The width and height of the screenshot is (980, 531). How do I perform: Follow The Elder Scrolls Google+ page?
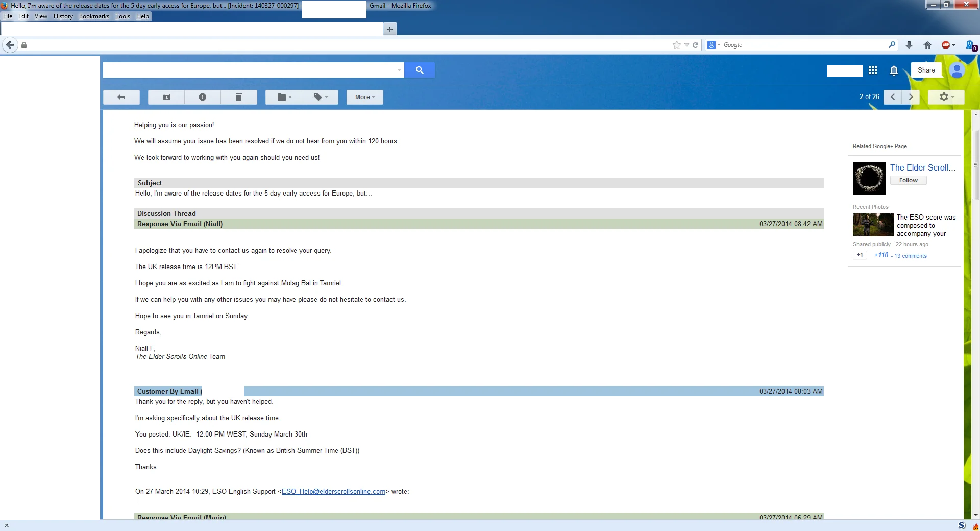[908, 180]
